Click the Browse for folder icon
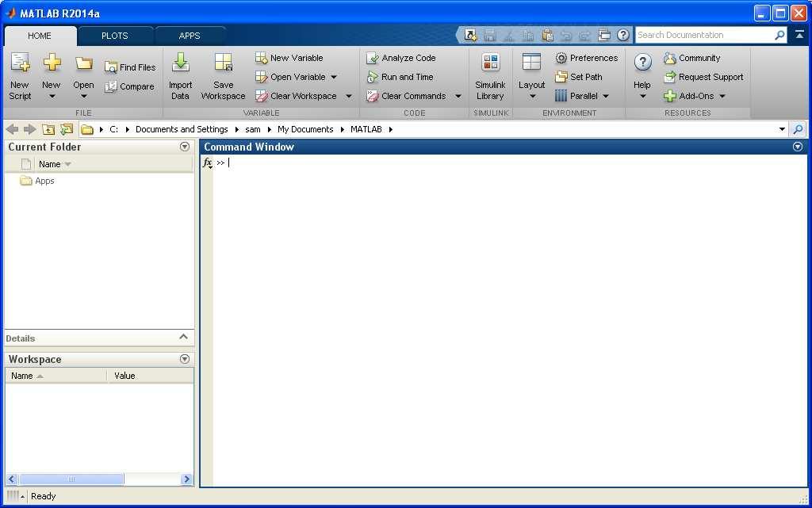The image size is (812, 508). click(67, 129)
